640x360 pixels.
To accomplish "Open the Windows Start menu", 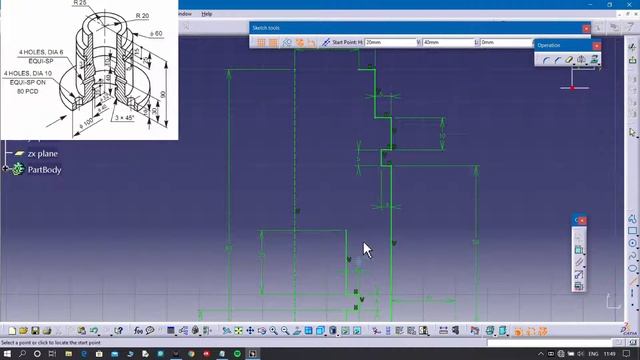I will click(7, 353).
